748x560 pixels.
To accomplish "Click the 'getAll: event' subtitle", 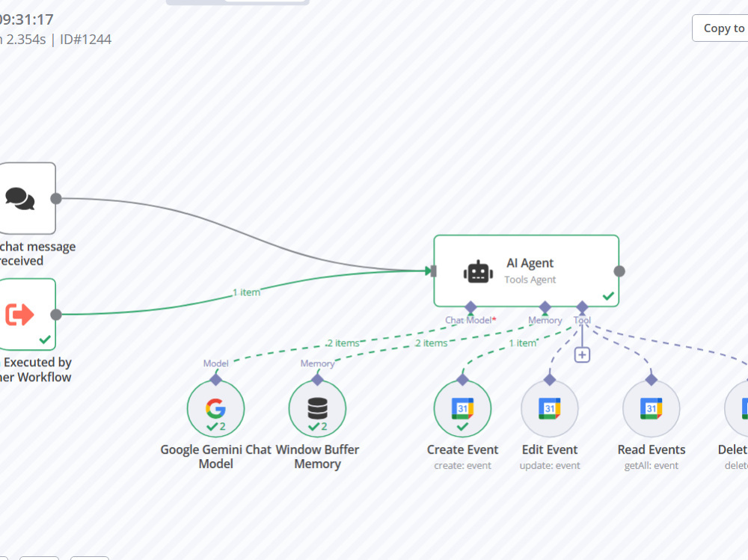I will pos(652,466).
